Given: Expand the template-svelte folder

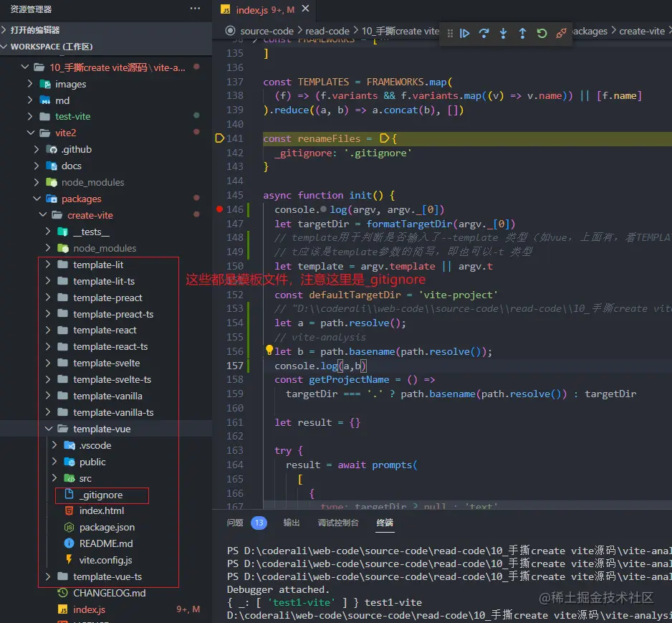Looking at the screenshot, I should [106, 363].
